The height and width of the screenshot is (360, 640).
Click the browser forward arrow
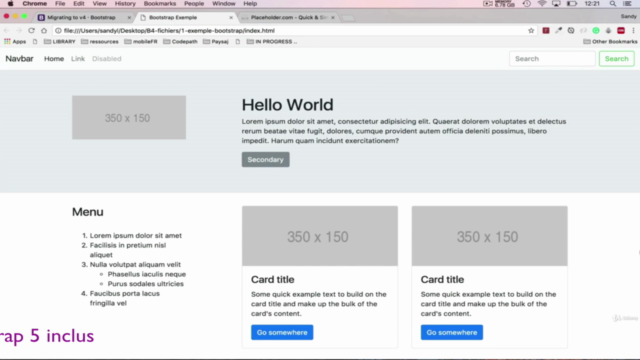pyautogui.click(x=19, y=31)
